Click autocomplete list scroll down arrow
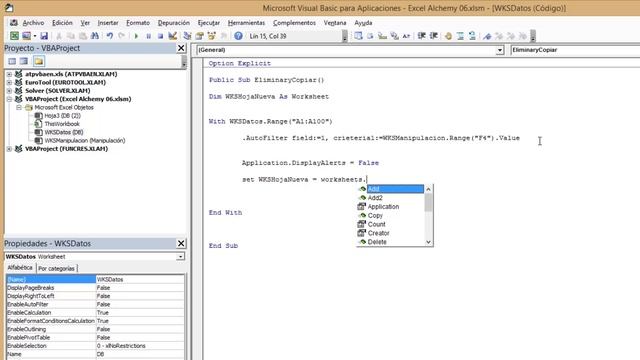The image size is (640, 360). coord(428,242)
